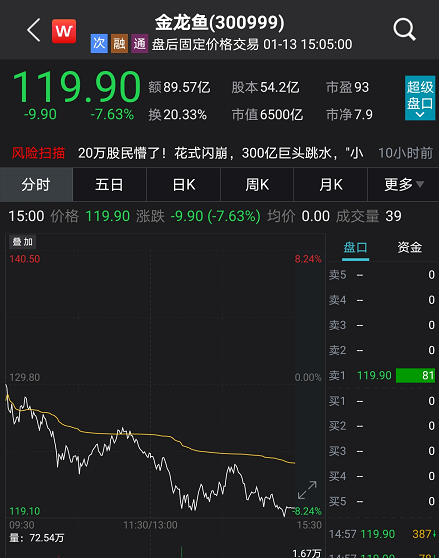Viewport: 439px width, 558px height.
Task: Switch to the 月K tab
Action: pos(331,185)
